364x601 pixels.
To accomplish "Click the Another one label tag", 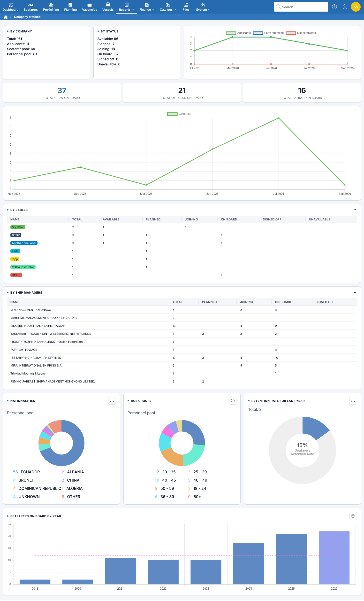I will coord(24,243).
